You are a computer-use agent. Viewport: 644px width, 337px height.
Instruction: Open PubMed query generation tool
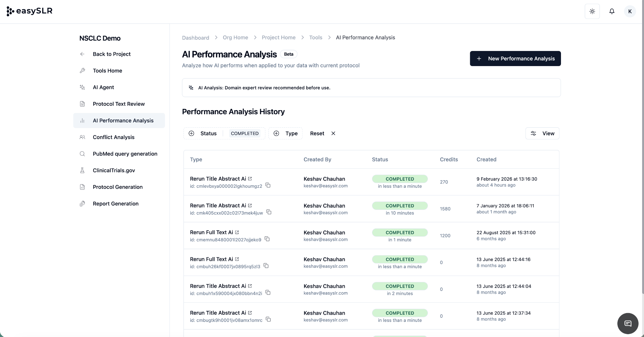point(125,154)
